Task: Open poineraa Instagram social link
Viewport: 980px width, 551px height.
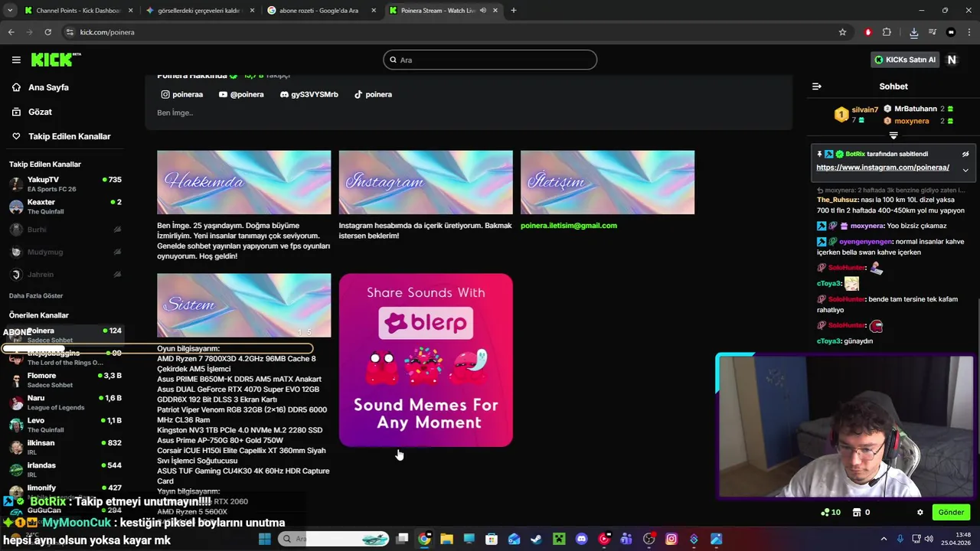Action: [x=182, y=94]
